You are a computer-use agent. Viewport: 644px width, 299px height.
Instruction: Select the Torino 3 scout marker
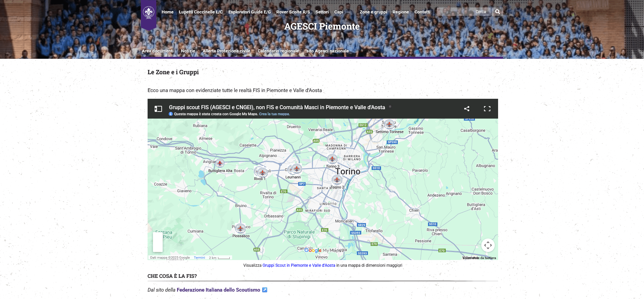coord(332,159)
